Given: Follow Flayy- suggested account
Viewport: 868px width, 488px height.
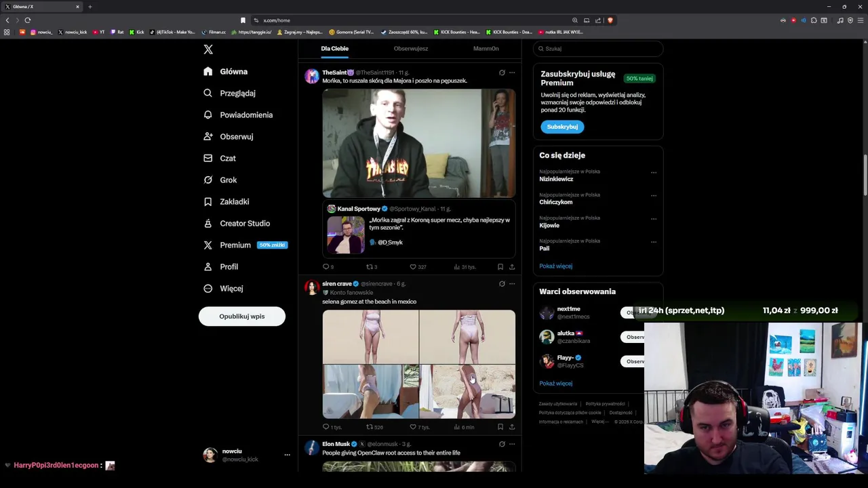Looking at the screenshot, I should 632,361.
